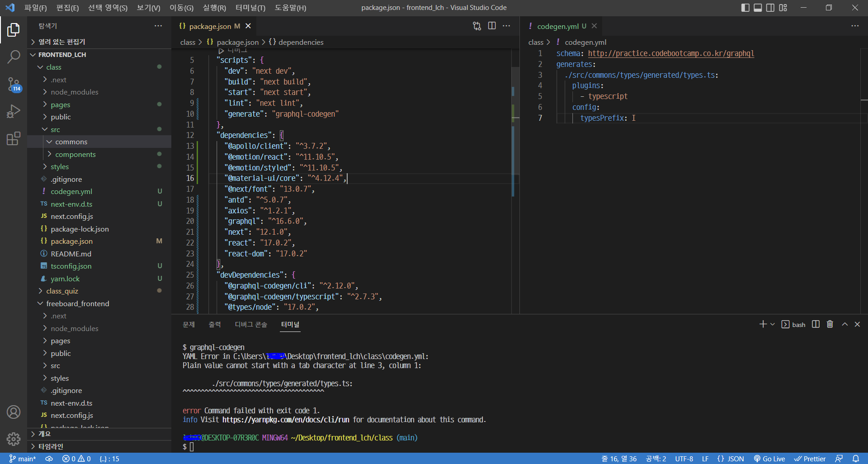Click Go Live in status bar
The image size is (868, 464).
[769, 459]
